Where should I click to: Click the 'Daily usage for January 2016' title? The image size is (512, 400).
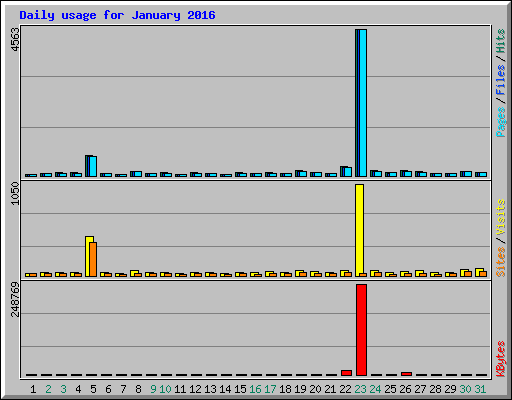(x=117, y=16)
